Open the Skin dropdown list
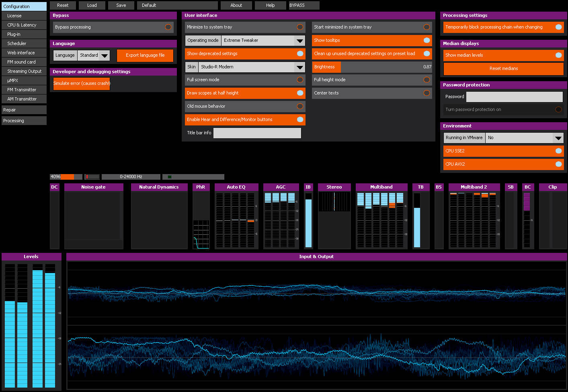 tap(245, 67)
